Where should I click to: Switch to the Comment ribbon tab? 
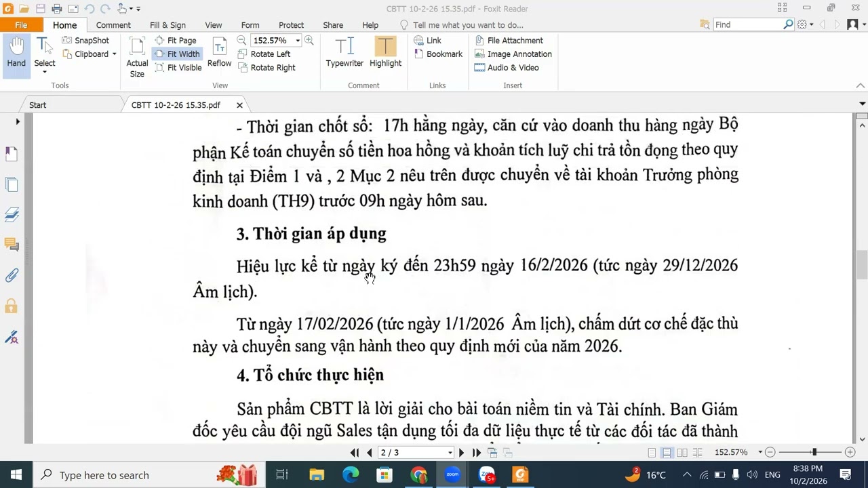[113, 25]
